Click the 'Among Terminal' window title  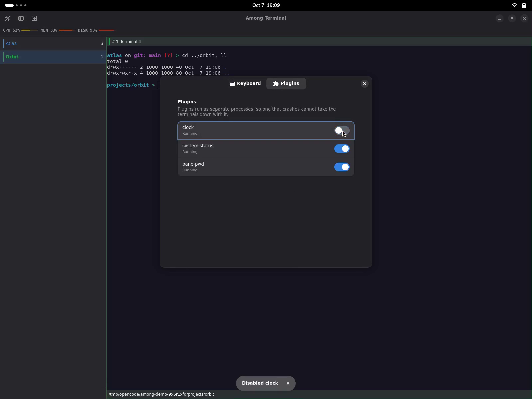[x=266, y=18]
